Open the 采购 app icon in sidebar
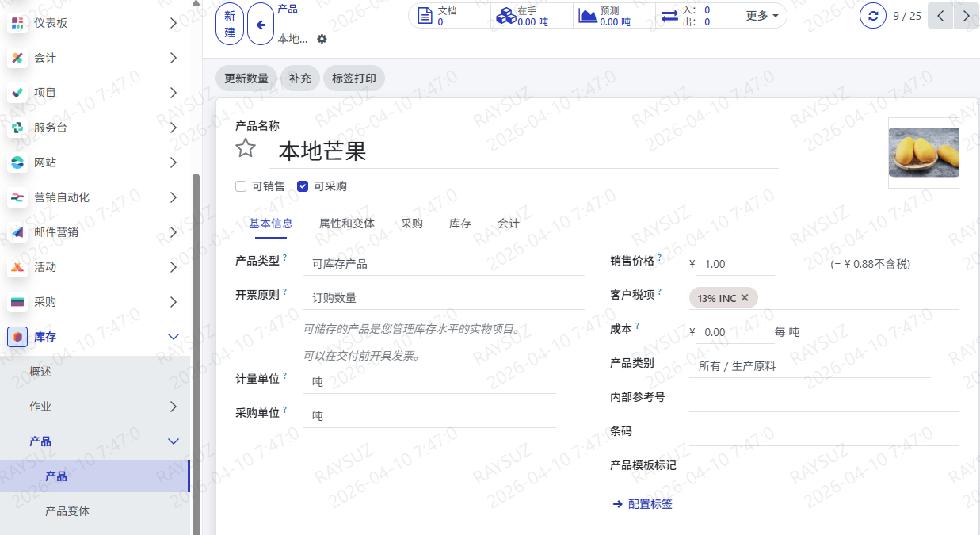Image resolution: width=980 pixels, height=535 pixels. pyautogui.click(x=17, y=302)
